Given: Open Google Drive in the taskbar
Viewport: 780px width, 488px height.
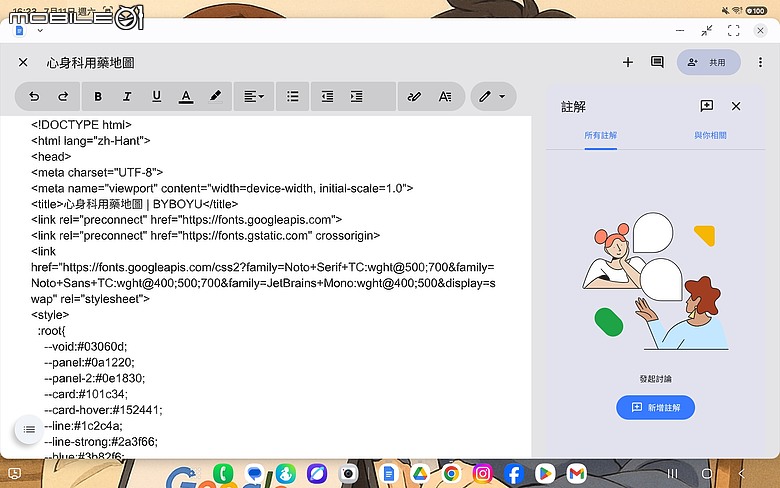Looking at the screenshot, I should pos(420,474).
